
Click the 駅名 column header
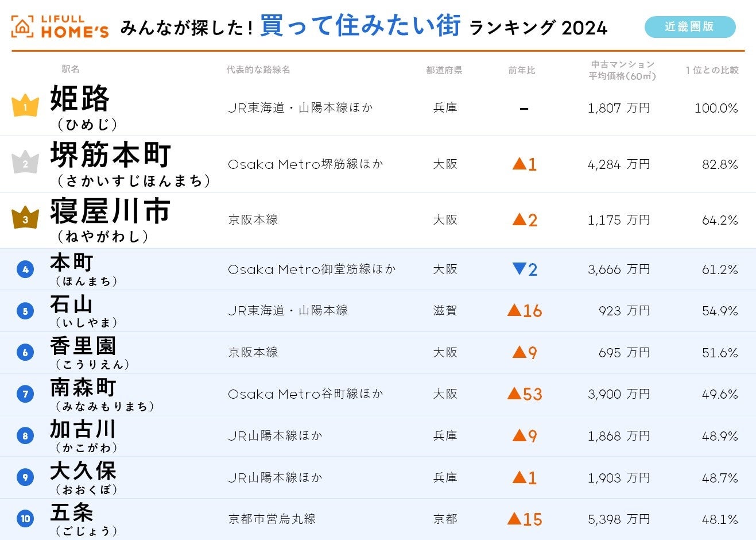coord(71,69)
